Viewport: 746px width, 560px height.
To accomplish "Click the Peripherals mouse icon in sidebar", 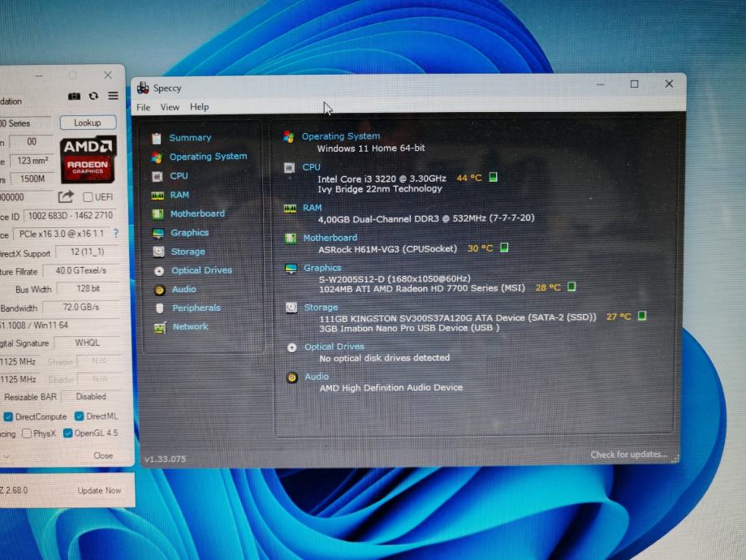I will (160, 308).
